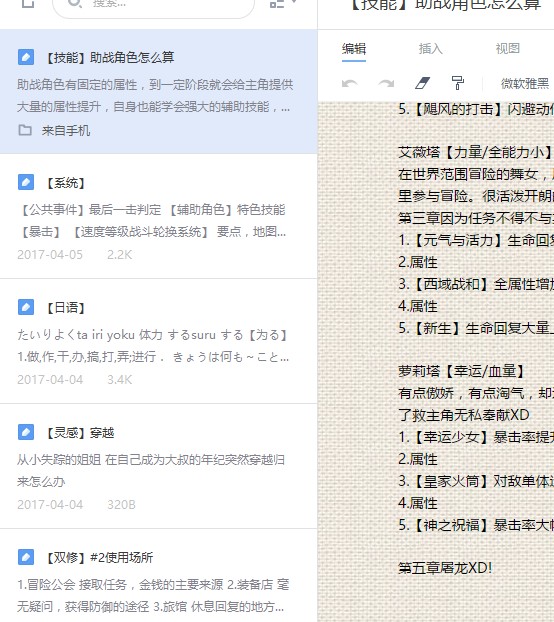Click the line 了救主角无私奉献XD
554x622 pixels.
pyautogui.click(x=464, y=415)
